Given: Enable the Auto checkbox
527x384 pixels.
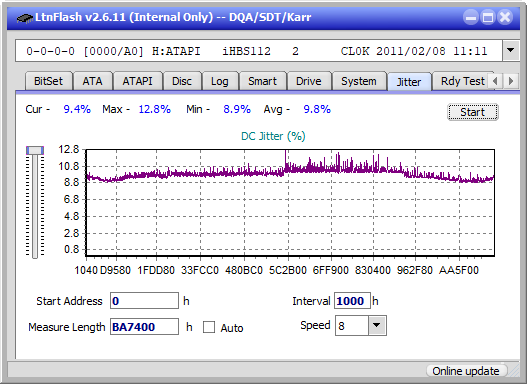Looking at the screenshot, I should click(209, 327).
